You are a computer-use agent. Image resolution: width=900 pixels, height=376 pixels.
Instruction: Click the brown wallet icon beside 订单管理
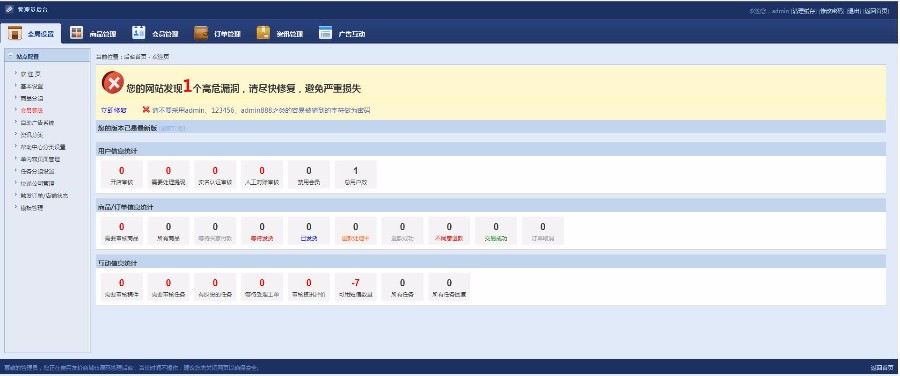[x=201, y=33]
